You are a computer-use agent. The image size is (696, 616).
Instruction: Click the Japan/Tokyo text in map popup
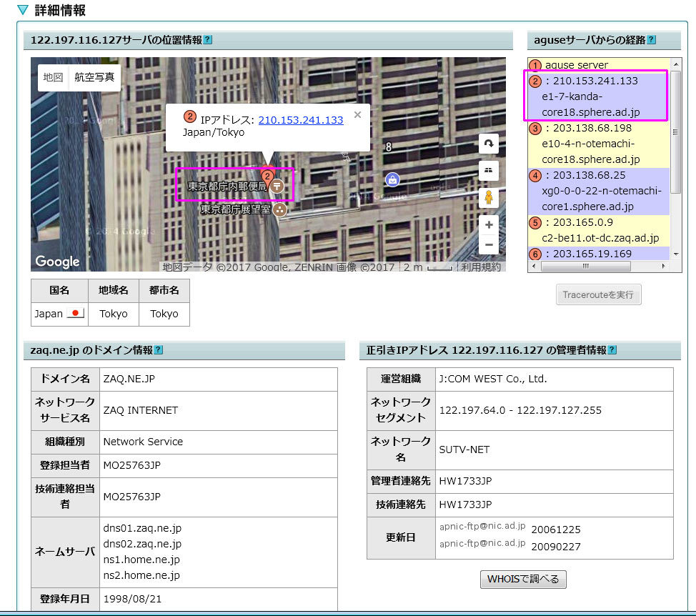click(x=214, y=132)
